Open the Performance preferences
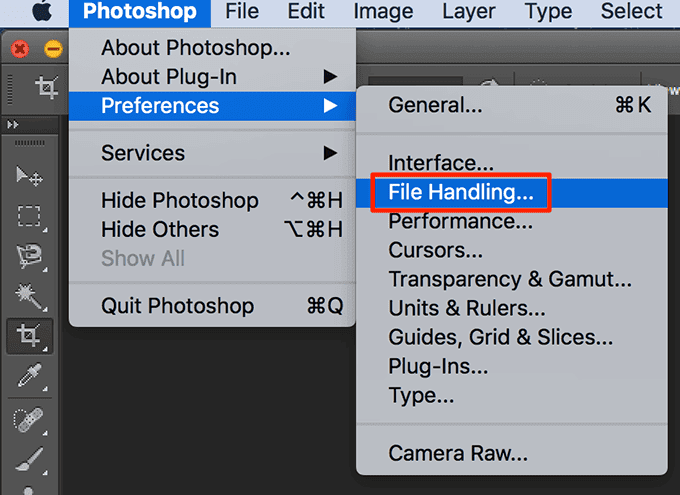Screen dimensions: 680x495 click(460, 221)
